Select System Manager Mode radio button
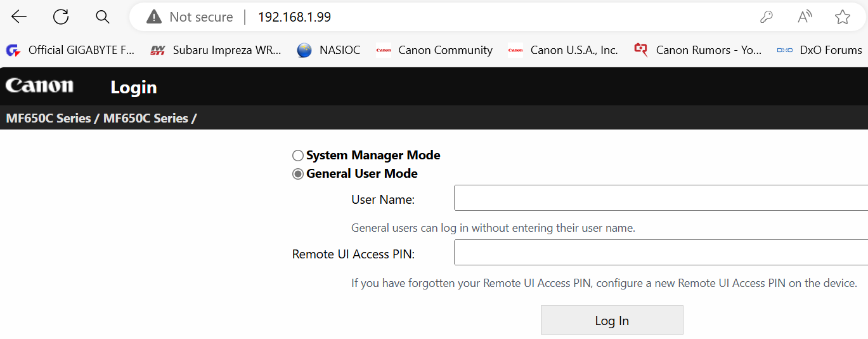The width and height of the screenshot is (868, 339). [298, 156]
